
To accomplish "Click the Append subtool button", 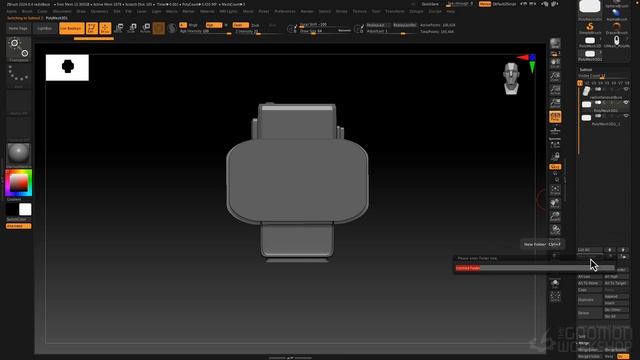I will click(616, 297).
